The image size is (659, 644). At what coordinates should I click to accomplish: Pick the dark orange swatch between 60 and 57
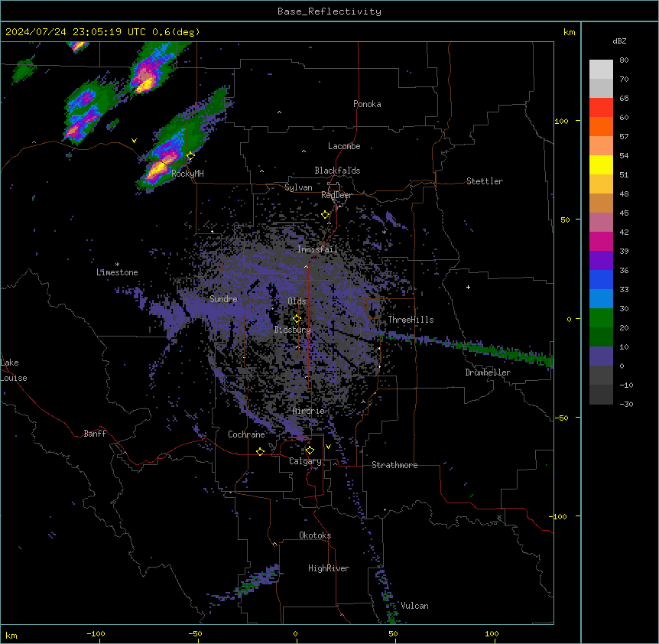tap(601, 127)
